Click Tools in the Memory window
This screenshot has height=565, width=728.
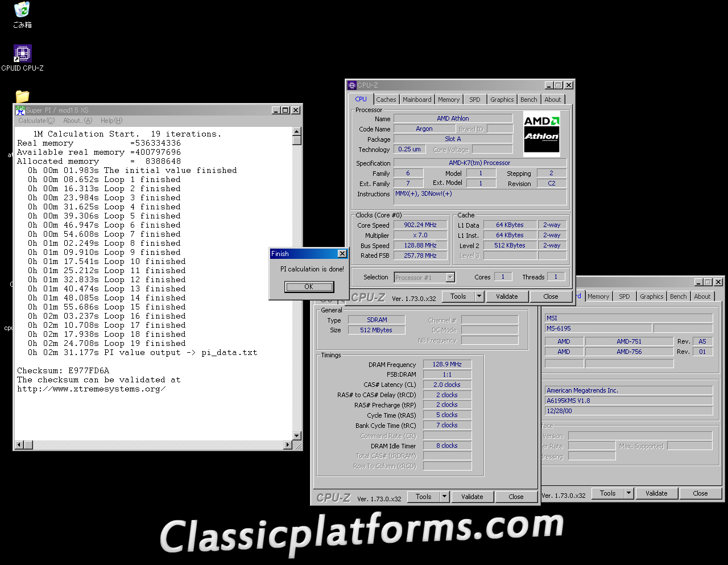[424, 497]
